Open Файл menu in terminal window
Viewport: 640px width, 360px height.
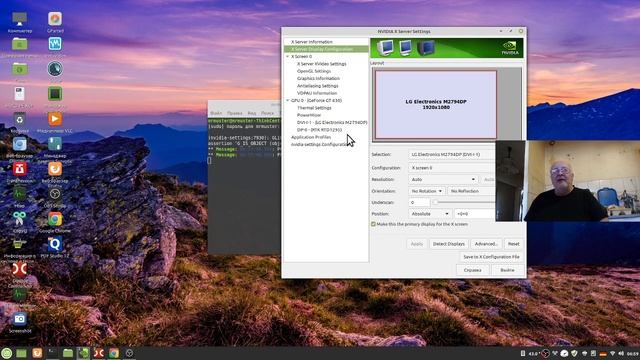pyautogui.click(x=216, y=113)
